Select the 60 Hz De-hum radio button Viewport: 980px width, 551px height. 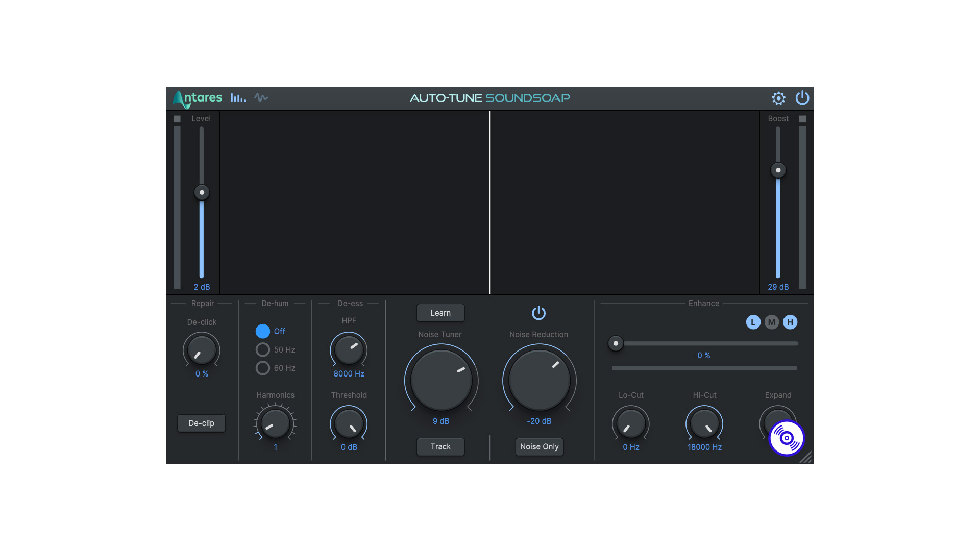(261, 367)
